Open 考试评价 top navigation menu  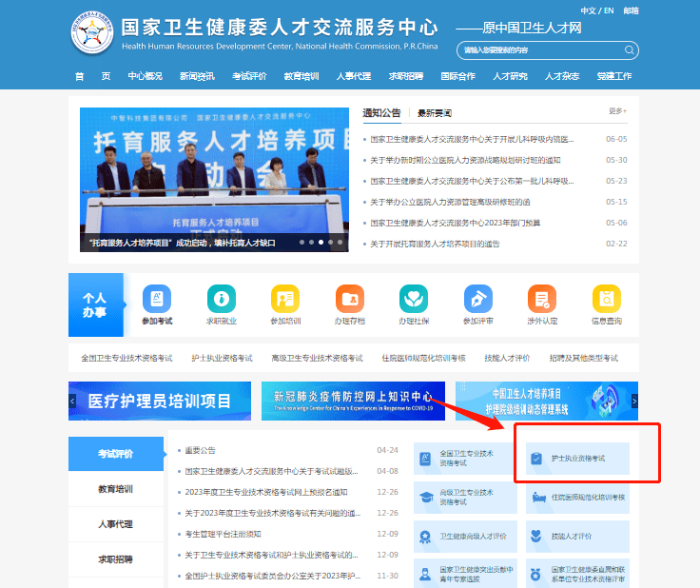[249, 76]
